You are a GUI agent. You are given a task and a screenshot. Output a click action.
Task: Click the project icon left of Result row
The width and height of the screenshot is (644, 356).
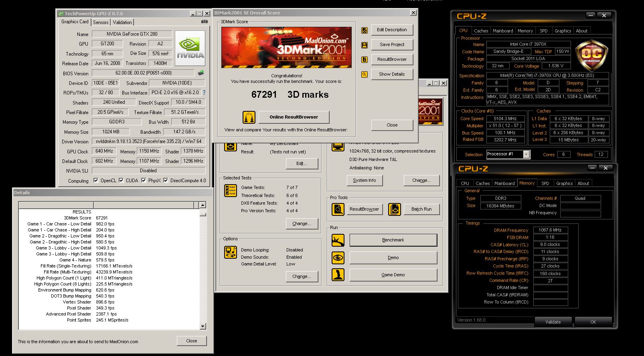pyautogui.click(x=231, y=146)
